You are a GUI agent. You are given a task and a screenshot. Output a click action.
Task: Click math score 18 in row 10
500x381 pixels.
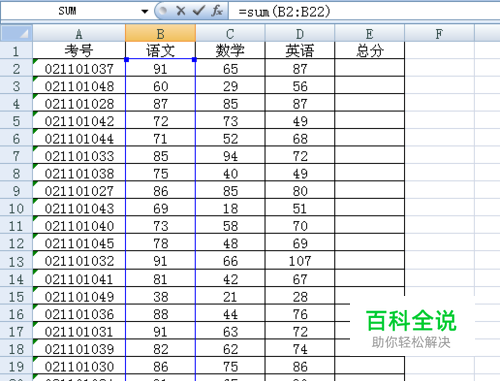pos(230,208)
